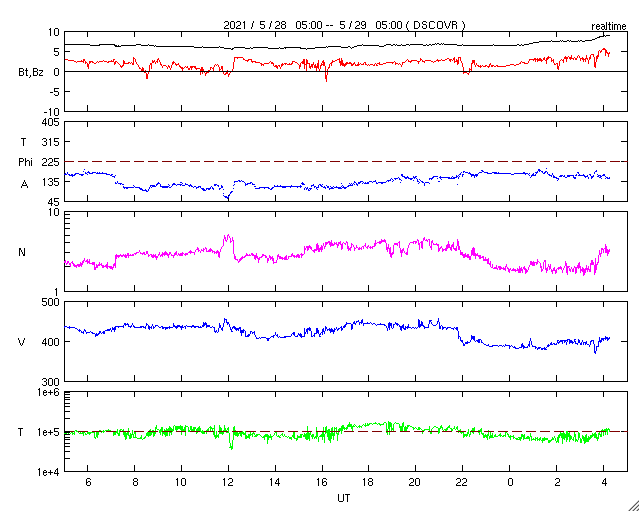This screenshot has height=512, width=640.
Task: Click the '315' tick value
Action: pyautogui.click(x=51, y=142)
